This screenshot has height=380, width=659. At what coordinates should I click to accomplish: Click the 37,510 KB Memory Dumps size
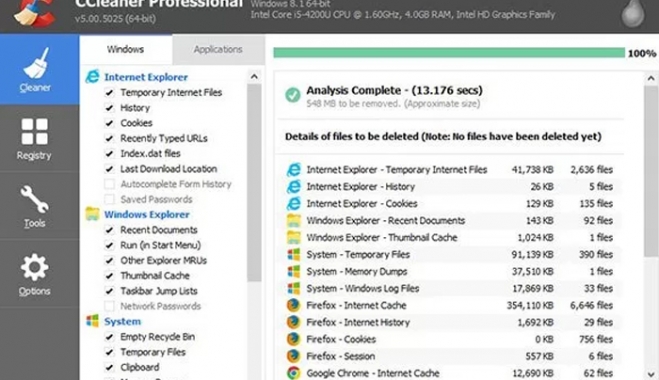point(532,271)
